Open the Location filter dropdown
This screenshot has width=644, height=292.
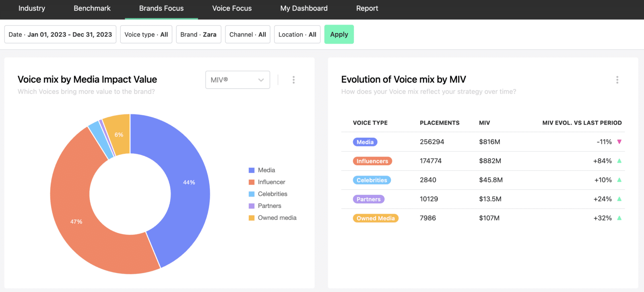point(297,35)
